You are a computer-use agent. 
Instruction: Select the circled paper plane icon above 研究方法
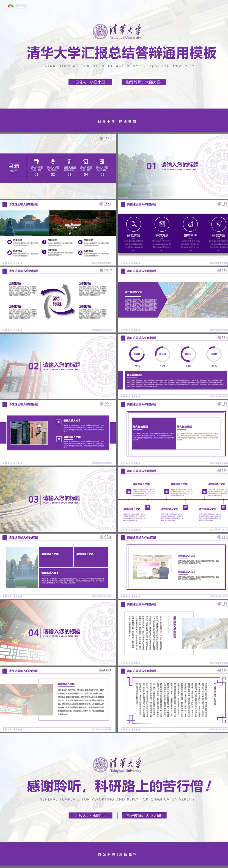pyautogui.click(x=190, y=224)
